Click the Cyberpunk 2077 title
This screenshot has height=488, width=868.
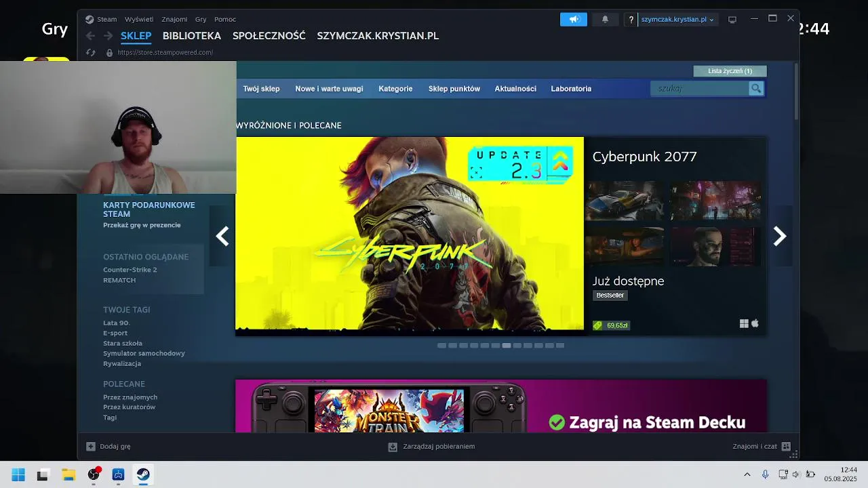coord(644,157)
